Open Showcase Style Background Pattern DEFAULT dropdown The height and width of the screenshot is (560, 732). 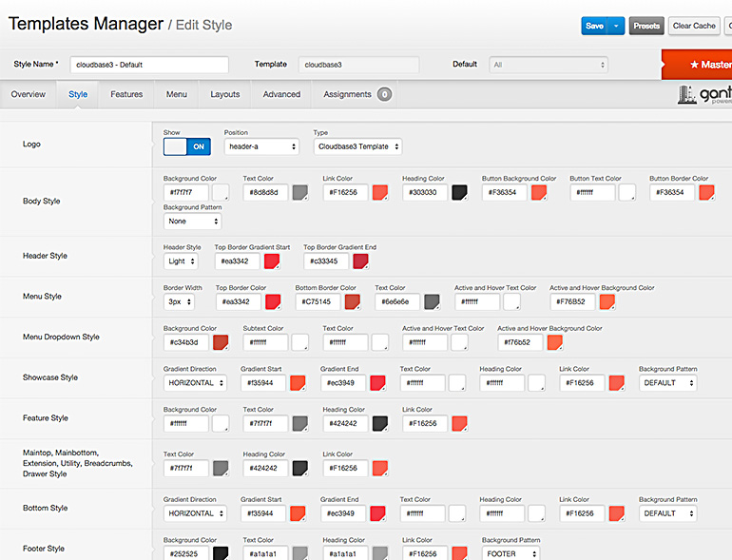pyautogui.click(x=667, y=383)
